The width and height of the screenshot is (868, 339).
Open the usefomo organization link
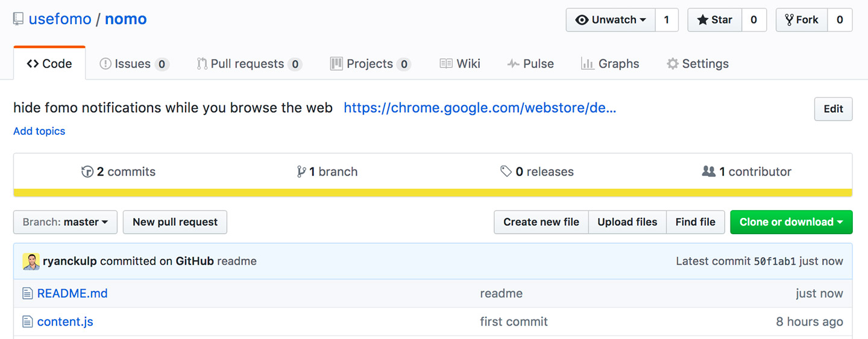coord(60,19)
